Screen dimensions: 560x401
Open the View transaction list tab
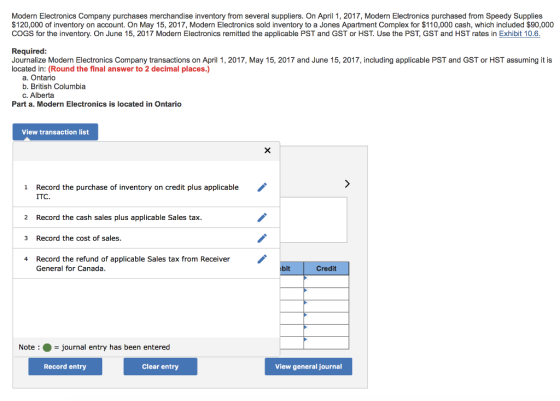point(55,132)
